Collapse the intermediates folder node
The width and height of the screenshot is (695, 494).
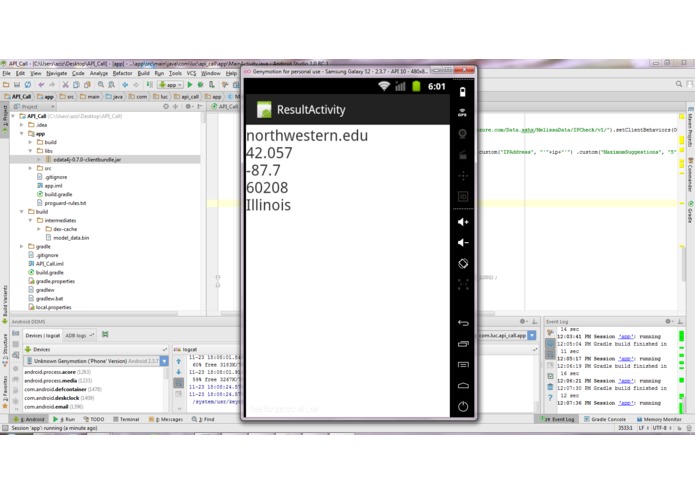(x=30, y=220)
